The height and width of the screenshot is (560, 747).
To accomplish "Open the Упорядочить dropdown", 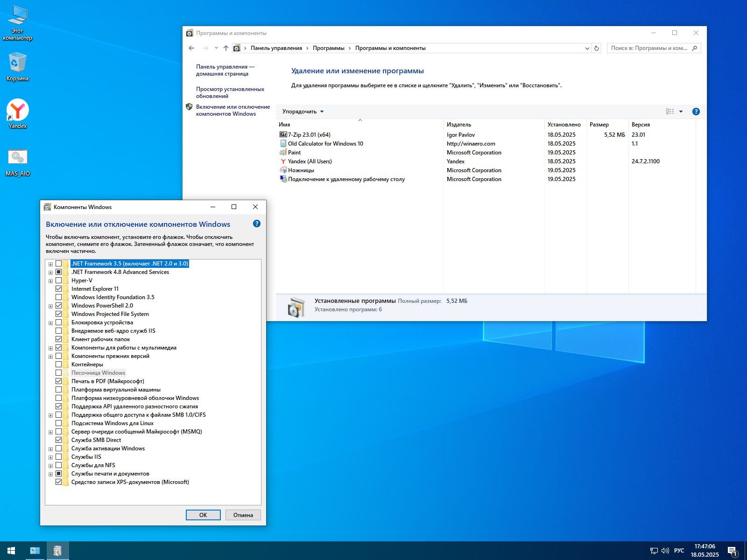I will click(303, 112).
